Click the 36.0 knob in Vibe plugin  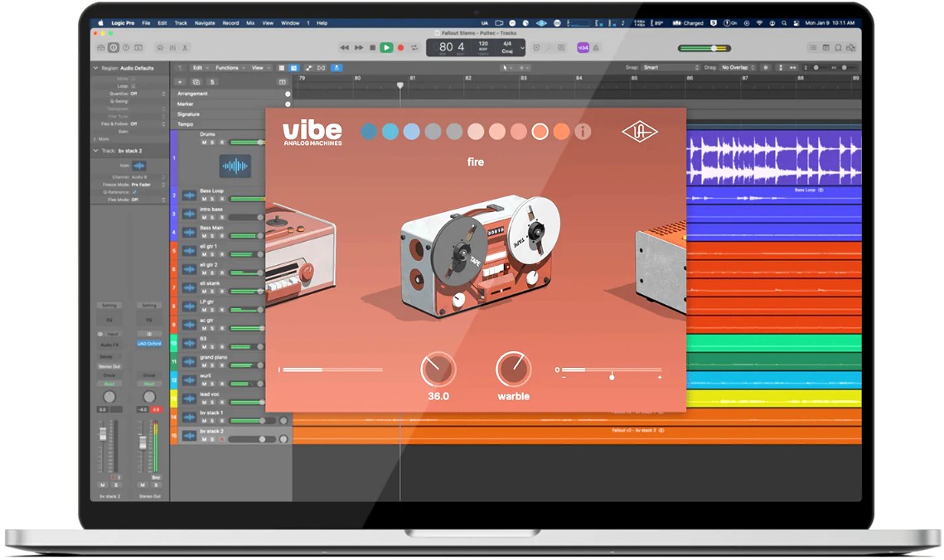click(x=438, y=369)
